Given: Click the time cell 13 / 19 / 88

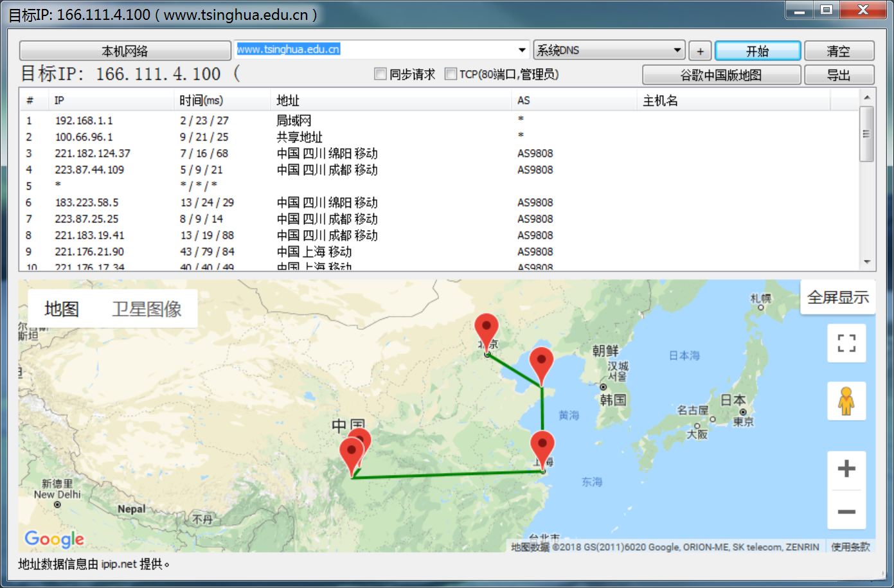Looking at the screenshot, I should click(x=207, y=235).
